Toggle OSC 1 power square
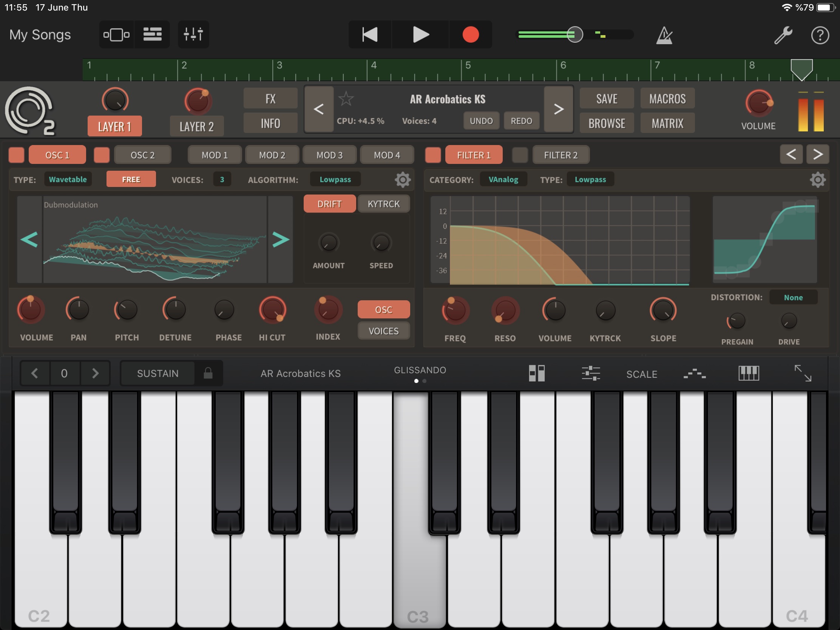Image resolution: width=840 pixels, height=630 pixels. click(16, 155)
